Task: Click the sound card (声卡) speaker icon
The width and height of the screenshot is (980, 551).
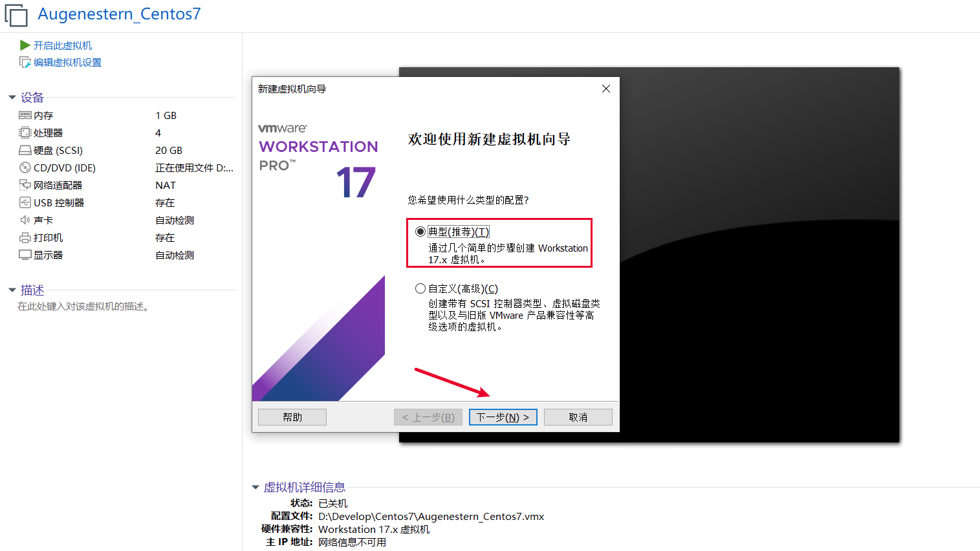Action: (x=25, y=220)
